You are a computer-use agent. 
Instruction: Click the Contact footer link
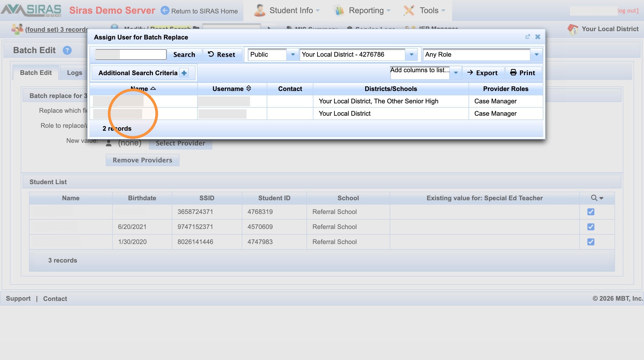click(55, 299)
